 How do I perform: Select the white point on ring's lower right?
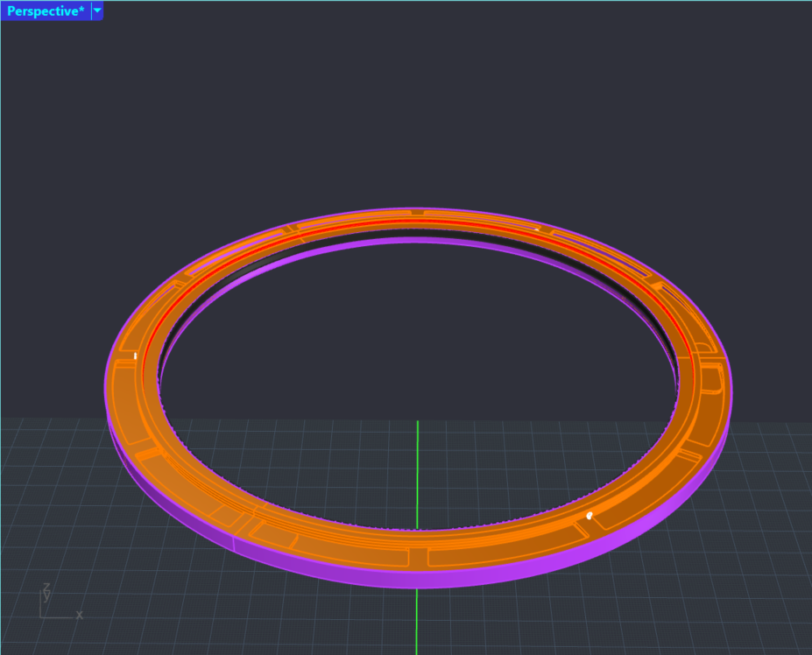(x=590, y=516)
